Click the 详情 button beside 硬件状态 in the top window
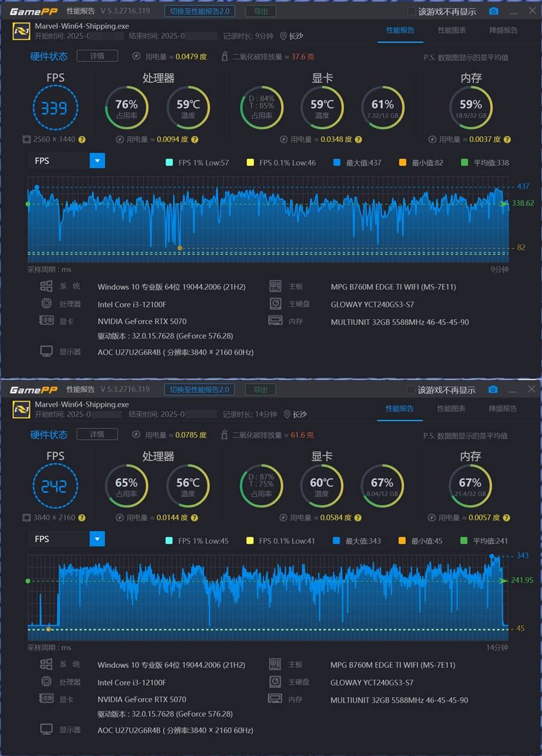Viewport: 542px width, 756px height. tap(97, 56)
